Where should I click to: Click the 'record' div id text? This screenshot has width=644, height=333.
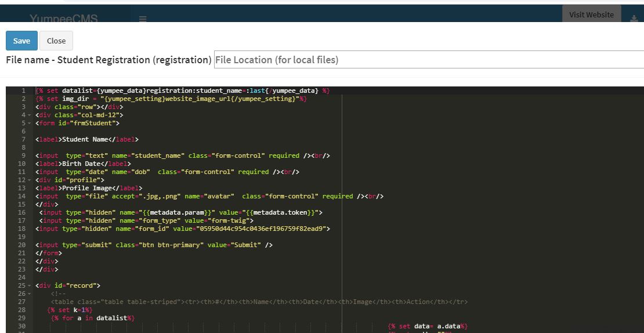pyautogui.click(x=81, y=285)
